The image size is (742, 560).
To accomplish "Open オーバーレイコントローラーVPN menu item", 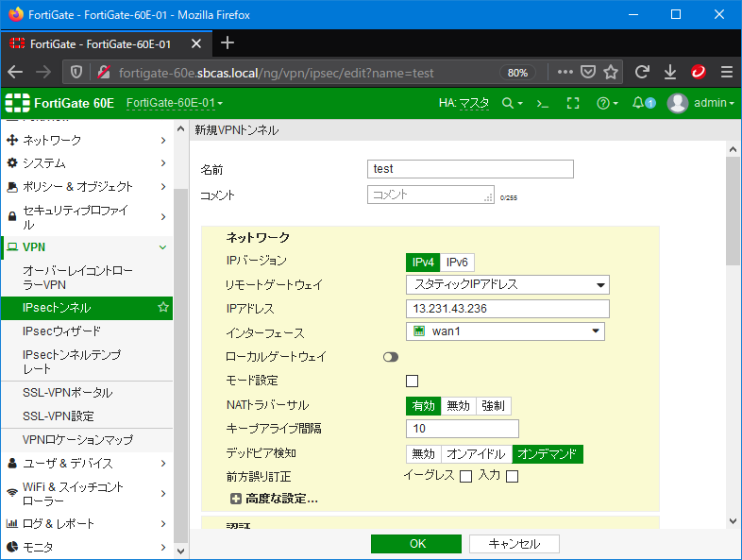I will tap(87, 278).
